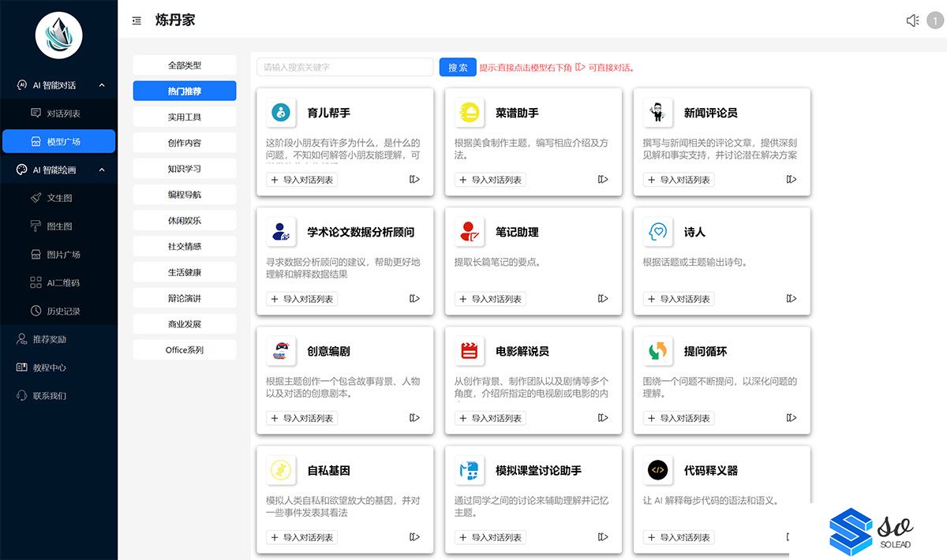Select the 知识学习 category filter
The image size is (947, 560).
(x=185, y=169)
